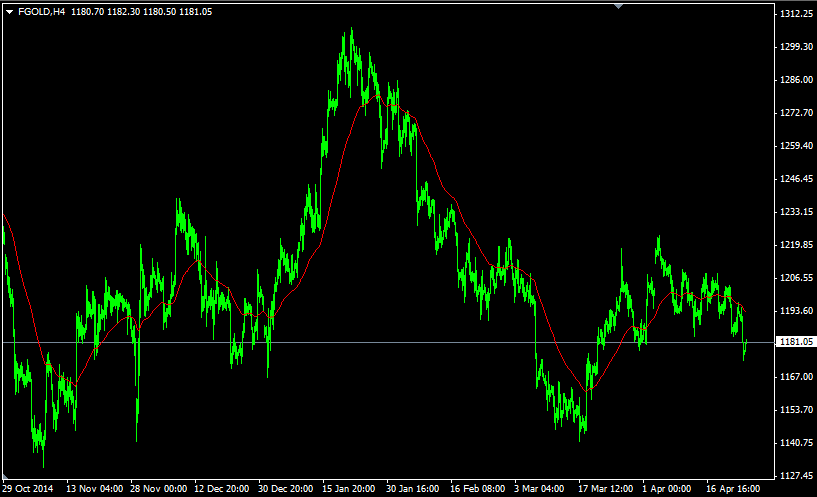The image size is (817, 497).
Task: Click time axis label 29 Oct 2014
Action: [x=28, y=489]
